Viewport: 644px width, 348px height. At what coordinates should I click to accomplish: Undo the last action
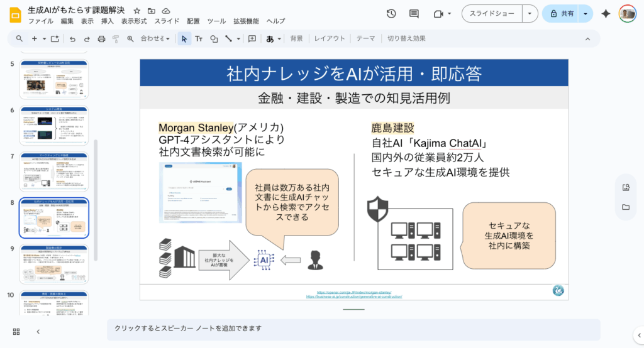point(73,39)
